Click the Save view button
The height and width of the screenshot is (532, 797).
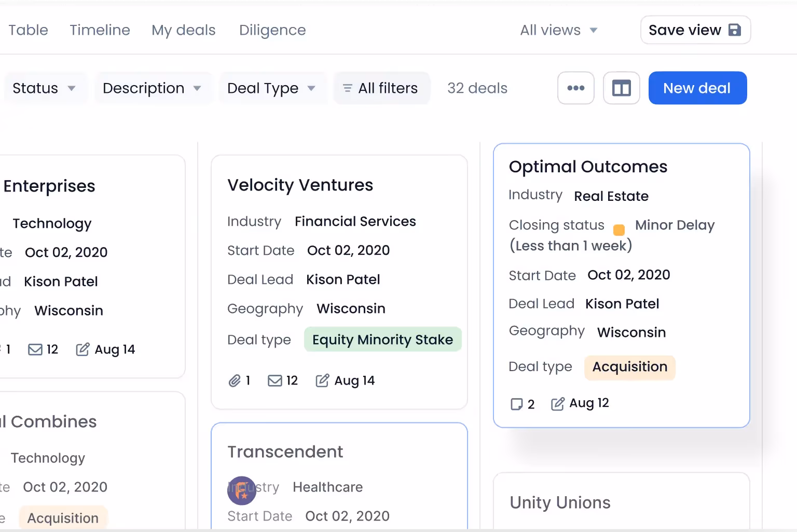point(695,30)
